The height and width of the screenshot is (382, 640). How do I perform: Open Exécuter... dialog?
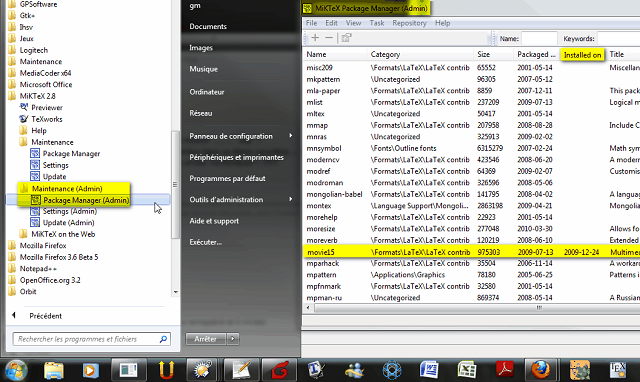pyautogui.click(x=206, y=242)
